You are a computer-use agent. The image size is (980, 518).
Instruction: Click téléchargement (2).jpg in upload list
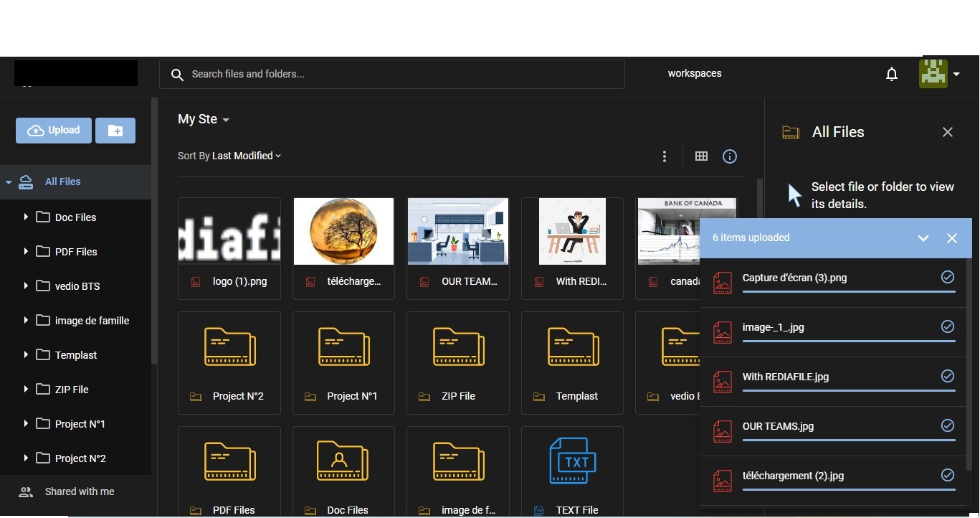click(x=793, y=476)
